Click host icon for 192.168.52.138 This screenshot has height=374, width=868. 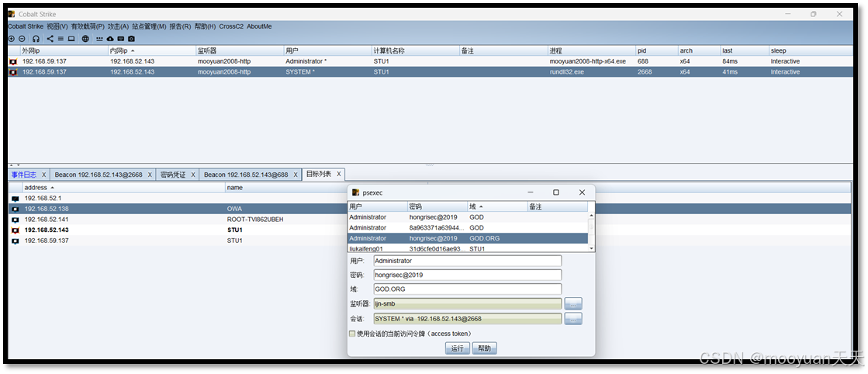tap(15, 209)
